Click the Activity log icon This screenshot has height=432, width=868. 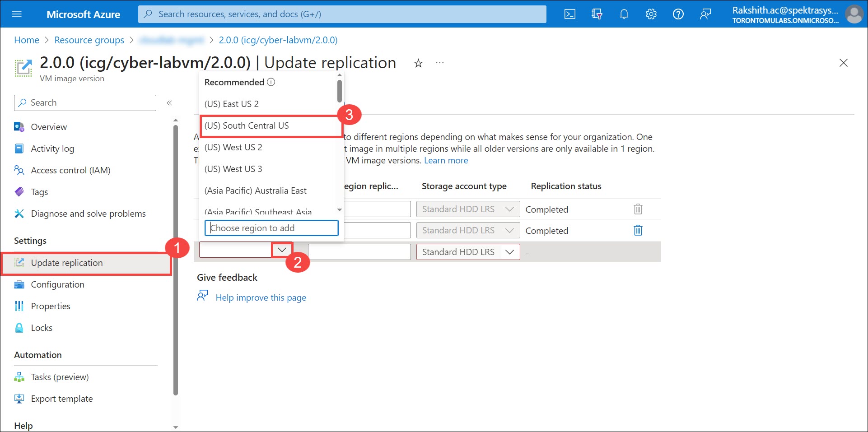(19, 149)
